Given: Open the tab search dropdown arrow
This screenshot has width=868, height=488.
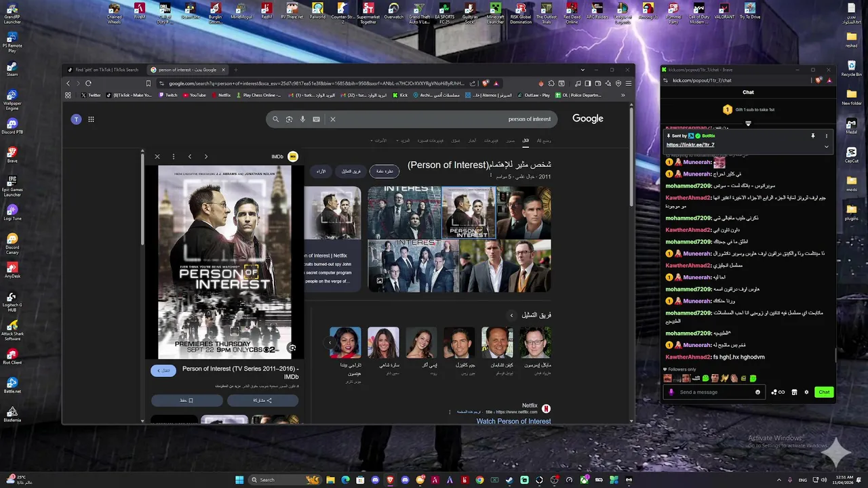Looking at the screenshot, I should (582, 70).
